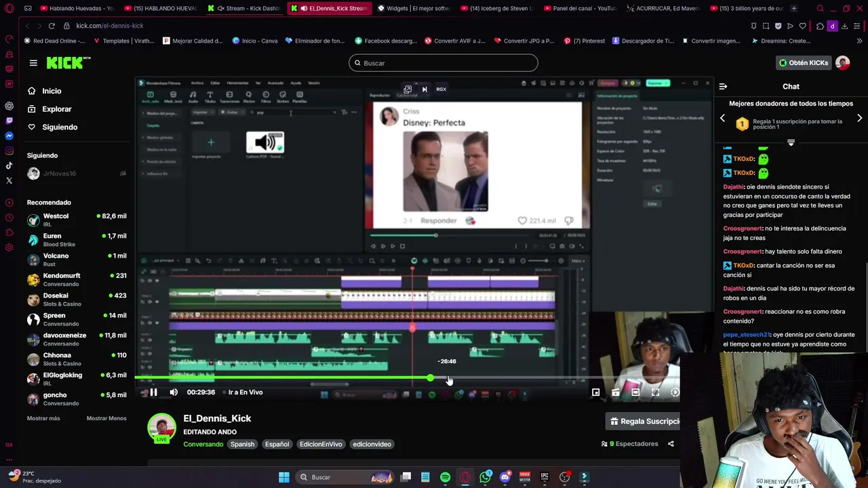The height and width of the screenshot is (488, 868).
Task: Open Epic Games from the Windows taskbar
Action: (545, 477)
